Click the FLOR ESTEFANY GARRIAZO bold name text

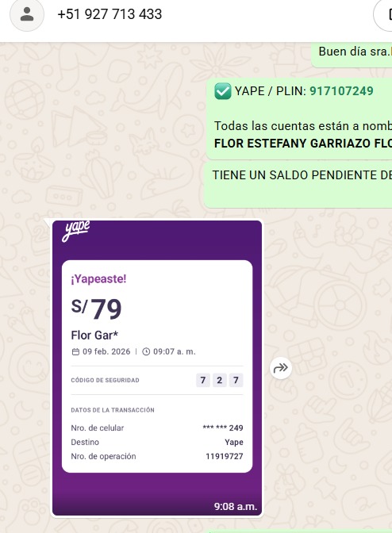(x=302, y=144)
